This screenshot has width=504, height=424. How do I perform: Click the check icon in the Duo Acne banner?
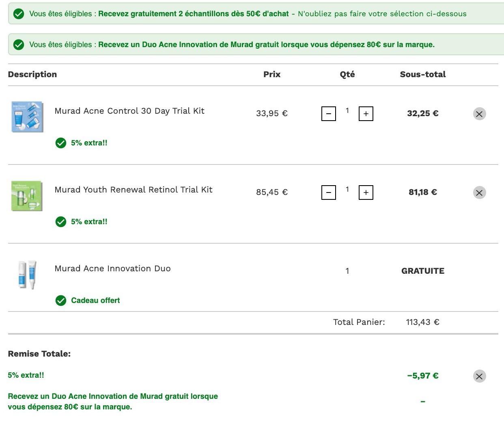pyautogui.click(x=19, y=45)
